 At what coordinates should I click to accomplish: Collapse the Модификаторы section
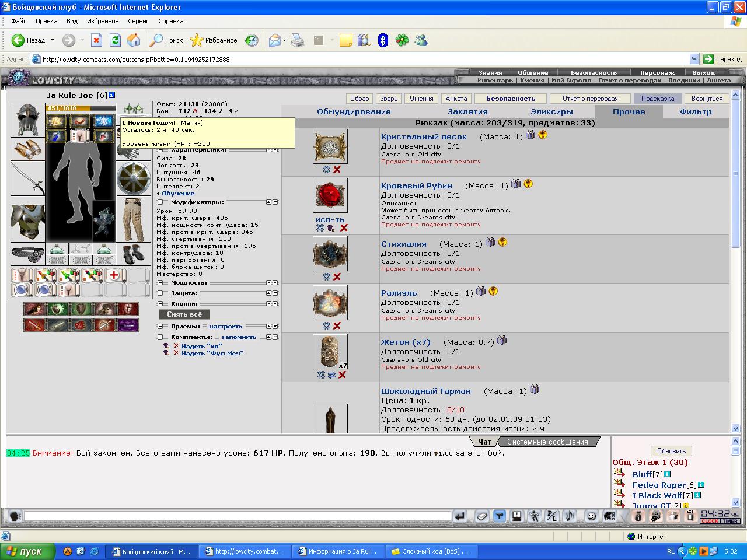click(160, 202)
